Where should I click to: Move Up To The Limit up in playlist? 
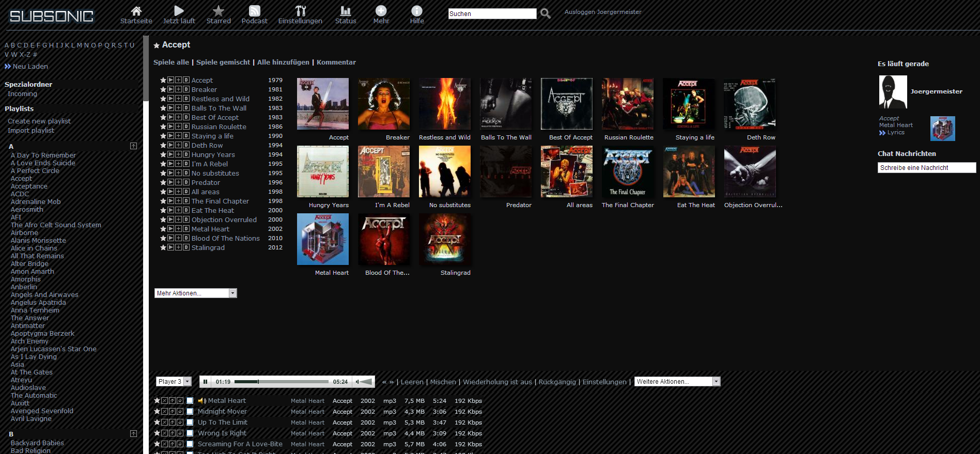[172, 422]
